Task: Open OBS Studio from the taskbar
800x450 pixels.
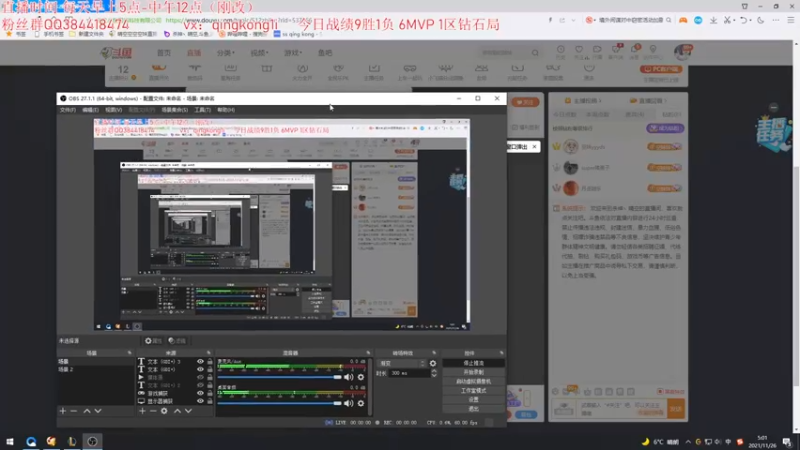Action: point(92,441)
